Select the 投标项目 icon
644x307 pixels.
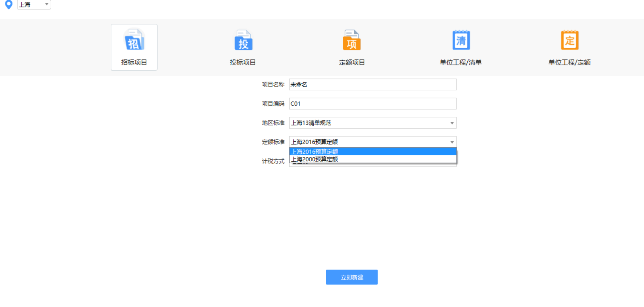[243, 40]
